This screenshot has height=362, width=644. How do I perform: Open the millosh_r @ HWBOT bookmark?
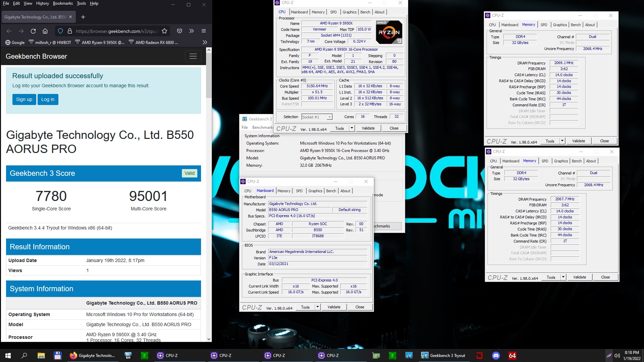[50, 43]
